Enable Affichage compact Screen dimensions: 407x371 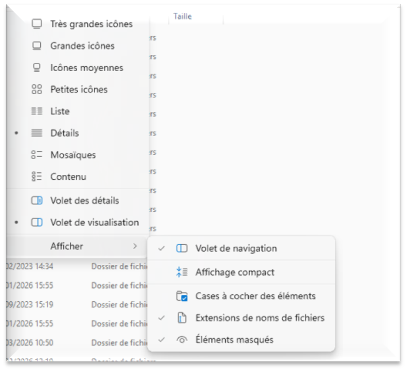241,272
